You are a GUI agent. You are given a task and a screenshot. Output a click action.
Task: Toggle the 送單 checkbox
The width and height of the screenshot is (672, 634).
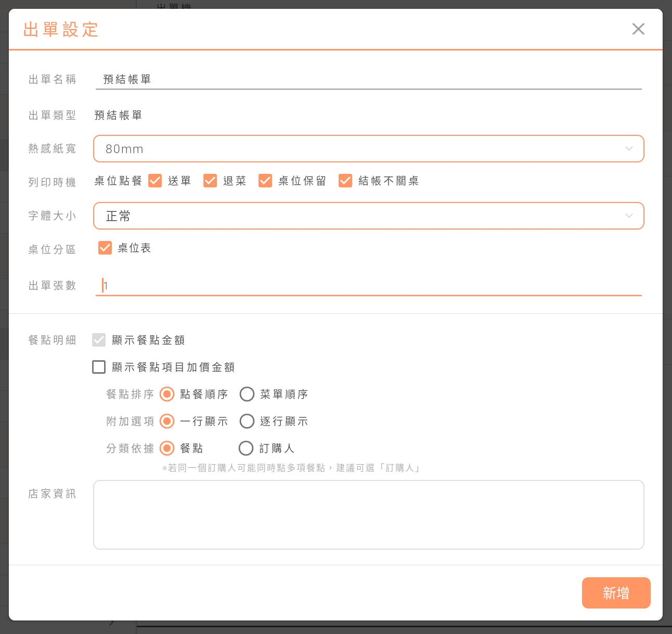pos(210,181)
